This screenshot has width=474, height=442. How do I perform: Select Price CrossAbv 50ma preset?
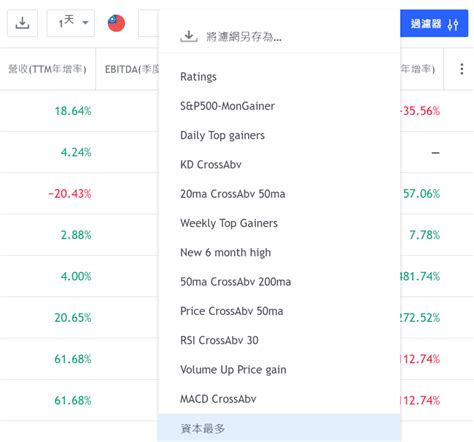pyautogui.click(x=279, y=311)
